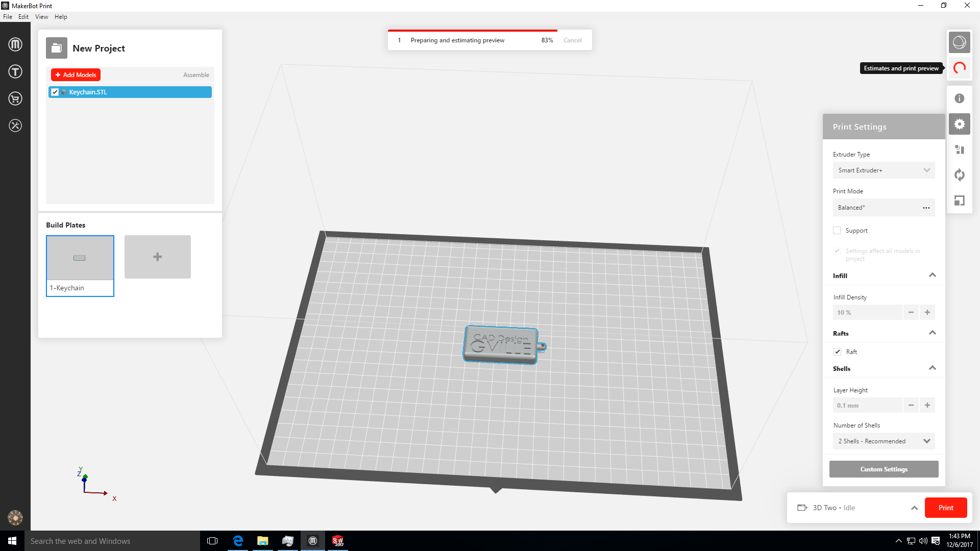This screenshot has height=551, width=980.
Task: Open Thingiverse from the left sidebar
Action: coord(15,71)
